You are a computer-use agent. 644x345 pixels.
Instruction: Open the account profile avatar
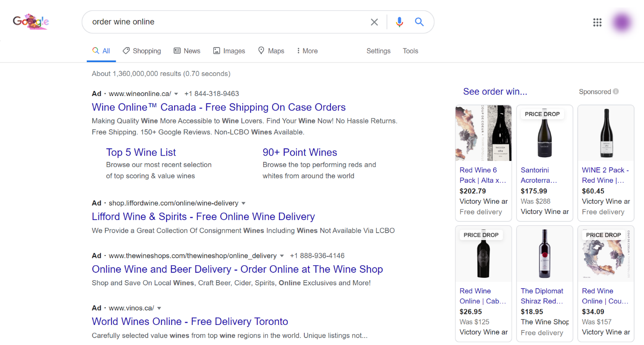click(622, 22)
